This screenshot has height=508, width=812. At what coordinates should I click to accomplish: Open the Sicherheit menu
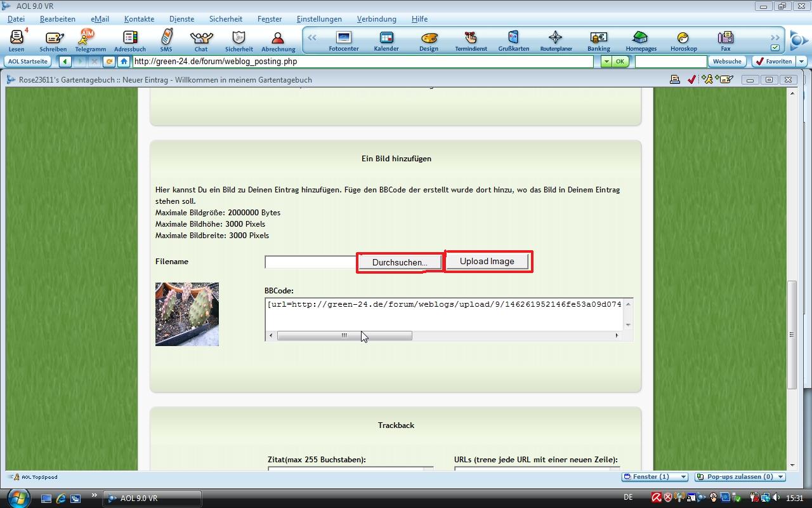coord(225,19)
